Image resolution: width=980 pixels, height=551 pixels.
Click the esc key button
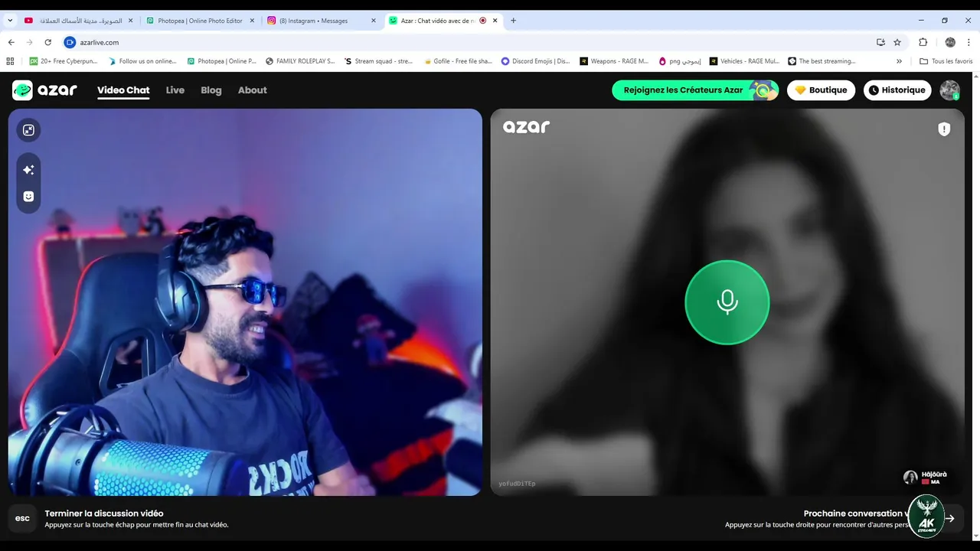click(x=23, y=518)
